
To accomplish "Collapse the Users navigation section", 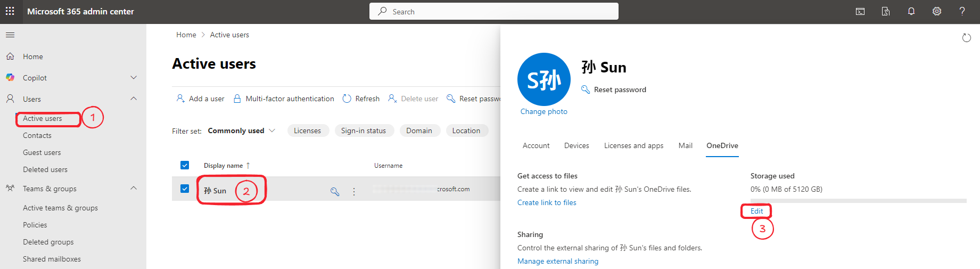I will click(134, 99).
